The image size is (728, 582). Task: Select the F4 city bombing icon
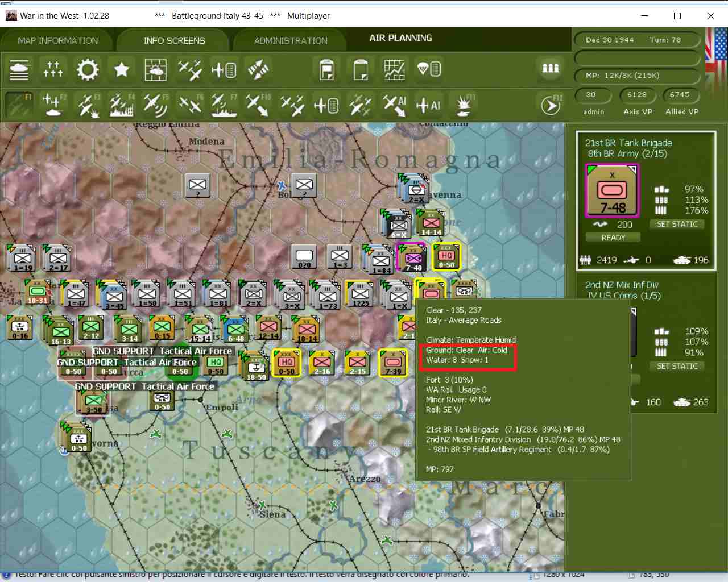[x=121, y=105]
